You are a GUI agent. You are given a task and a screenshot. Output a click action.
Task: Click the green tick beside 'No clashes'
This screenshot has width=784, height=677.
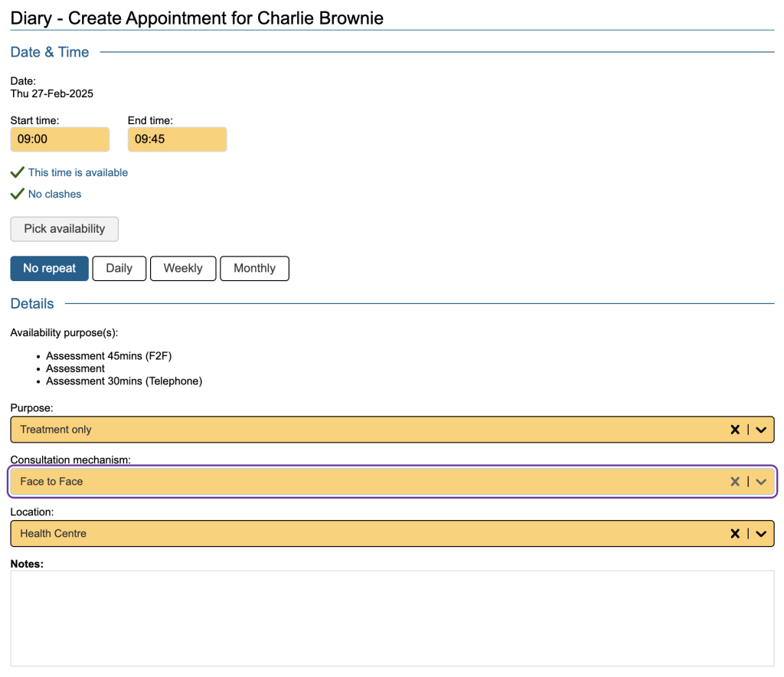[18, 194]
